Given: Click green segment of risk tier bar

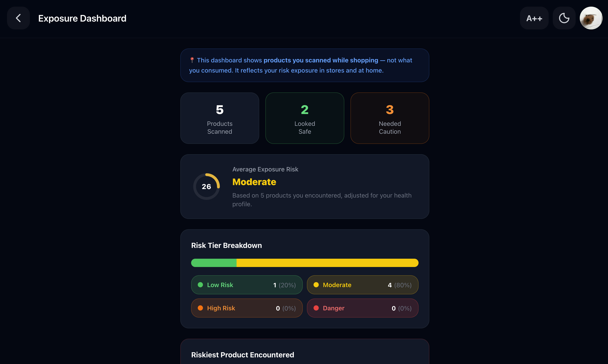Looking at the screenshot, I should [214, 263].
